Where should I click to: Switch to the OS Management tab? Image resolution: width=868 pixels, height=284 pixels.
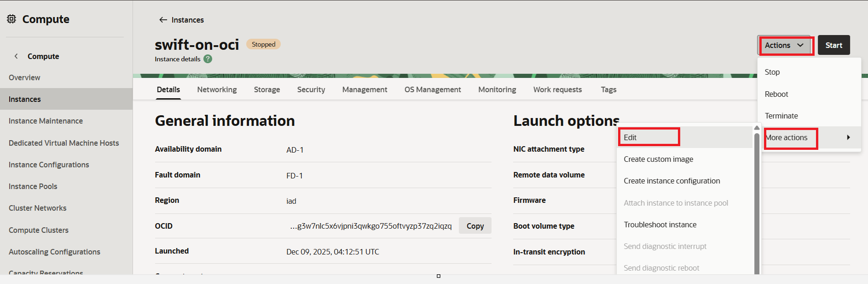[433, 89]
